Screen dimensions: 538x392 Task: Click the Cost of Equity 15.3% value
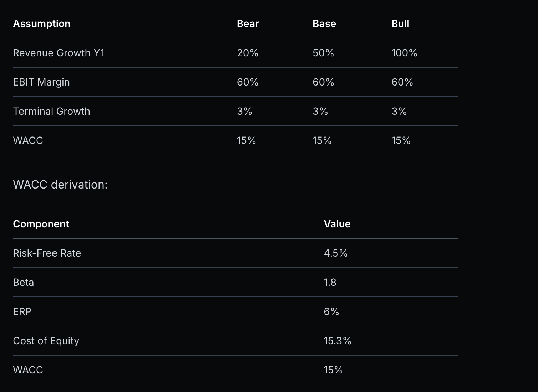[337, 341]
